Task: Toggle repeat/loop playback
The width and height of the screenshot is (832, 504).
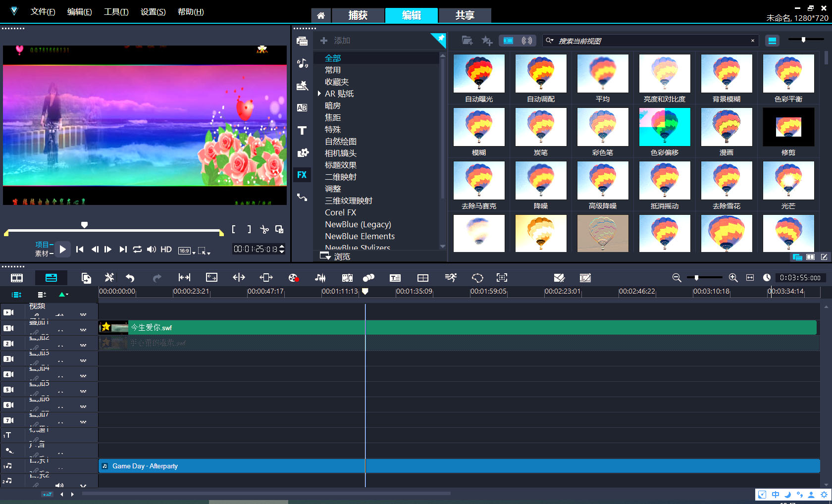Action: point(137,250)
